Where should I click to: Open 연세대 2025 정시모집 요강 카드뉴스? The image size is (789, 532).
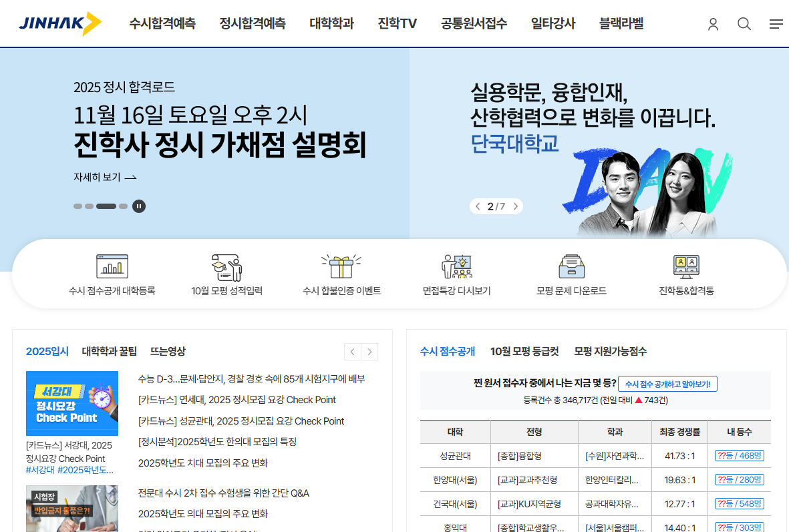point(237,400)
